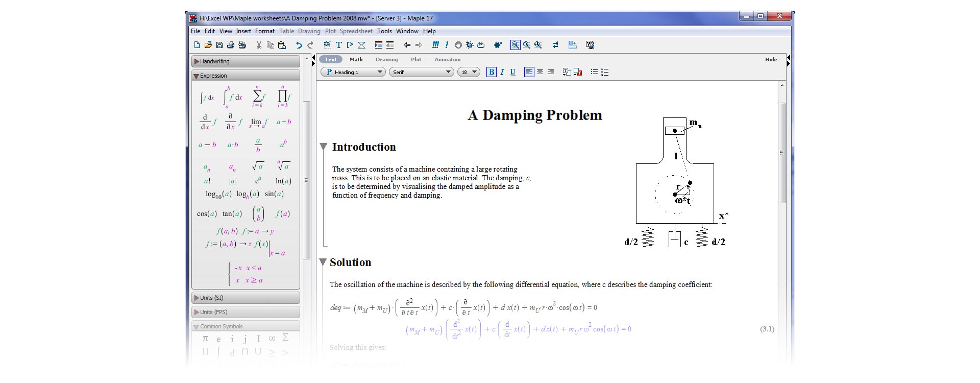Switch to the Text mode tab
The width and height of the screenshot is (980, 383).
click(331, 59)
